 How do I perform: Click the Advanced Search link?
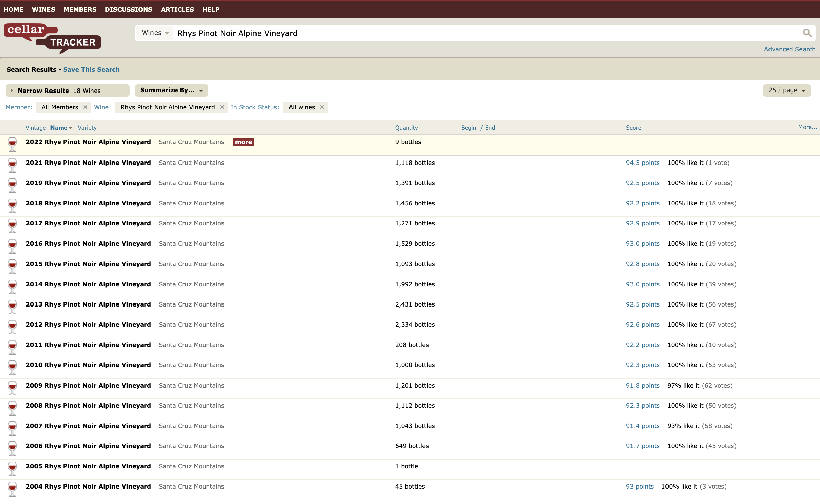point(790,49)
